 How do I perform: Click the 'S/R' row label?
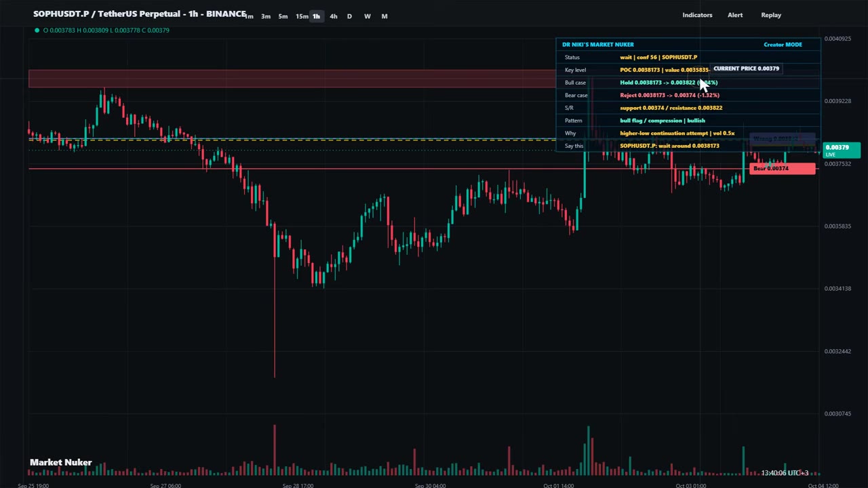[x=569, y=108]
